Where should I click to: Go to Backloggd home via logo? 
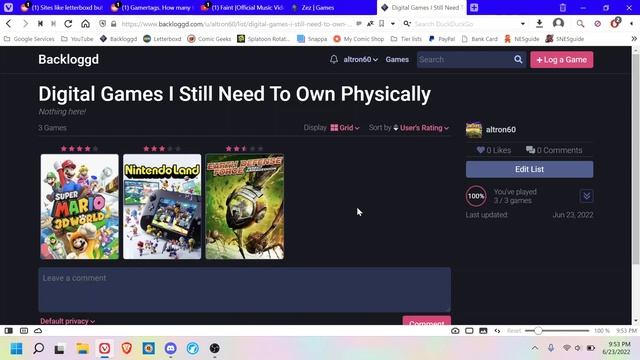69,60
